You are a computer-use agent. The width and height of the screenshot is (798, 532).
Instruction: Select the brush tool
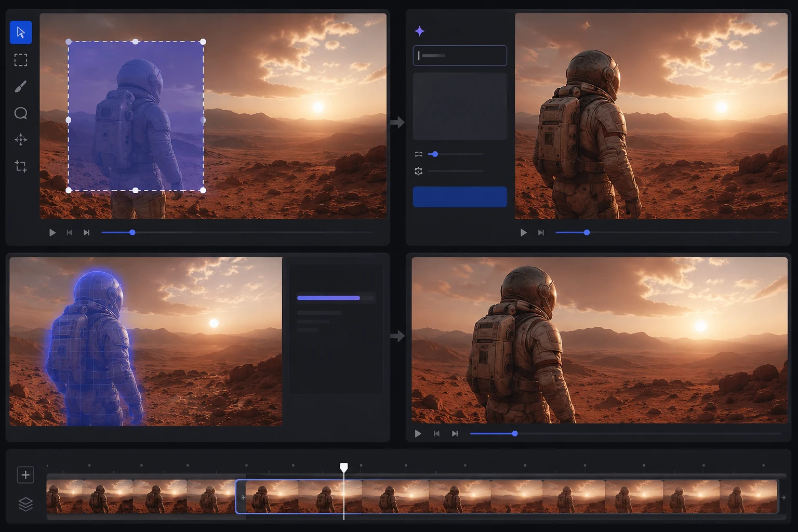21,86
